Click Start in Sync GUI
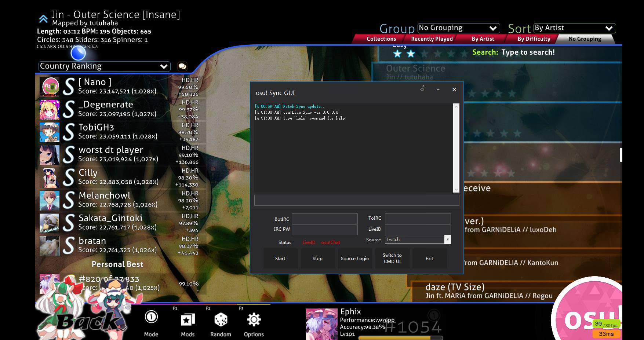This screenshot has height=340, width=644. tap(280, 259)
